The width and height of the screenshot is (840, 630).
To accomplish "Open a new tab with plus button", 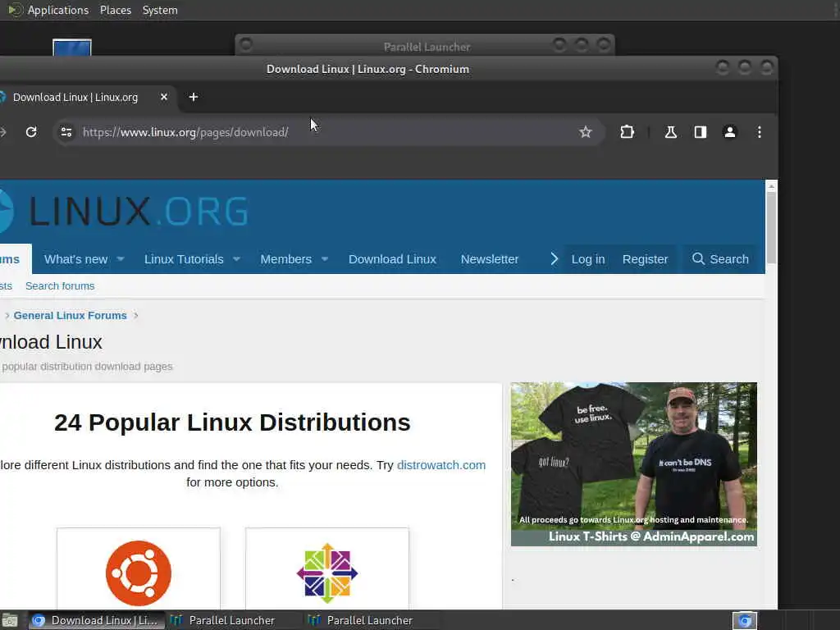I will [x=194, y=97].
